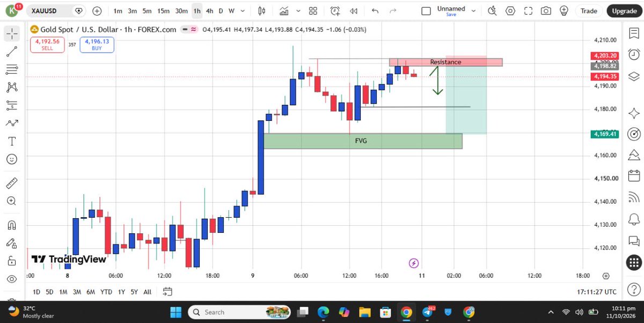Create a new alert from toolbar
Image resolution: width=644 pixels, height=323 pixels.
coord(335,11)
